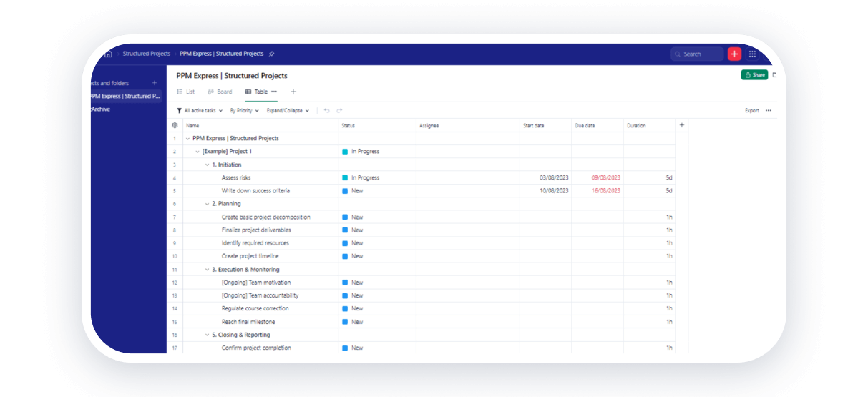The image size is (868, 397).
Task: Open the All active tasks filter dropdown
Action: [200, 111]
